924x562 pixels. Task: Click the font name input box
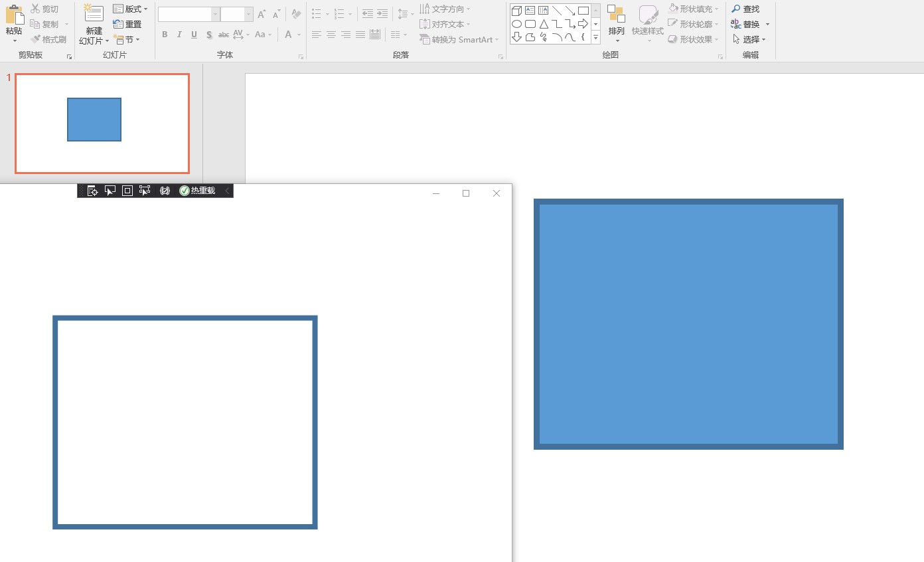pos(185,14)
